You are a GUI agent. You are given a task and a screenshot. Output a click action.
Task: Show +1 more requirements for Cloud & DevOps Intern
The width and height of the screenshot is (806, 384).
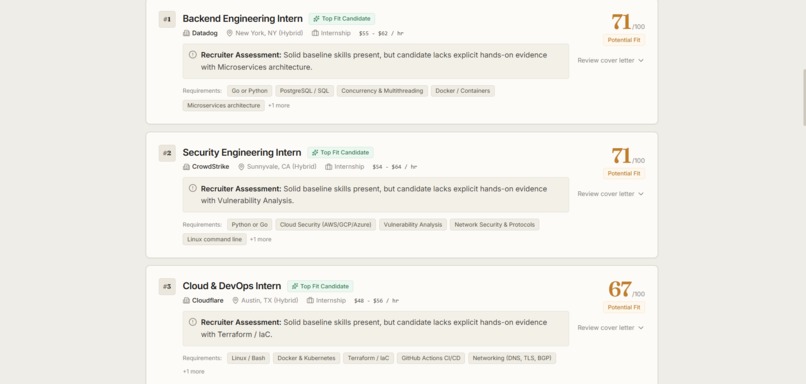[x=194, y=371]
